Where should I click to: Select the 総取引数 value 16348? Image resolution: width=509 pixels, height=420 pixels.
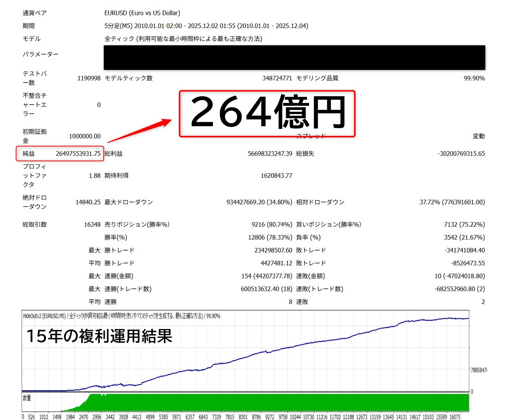(x=92, y=224)
